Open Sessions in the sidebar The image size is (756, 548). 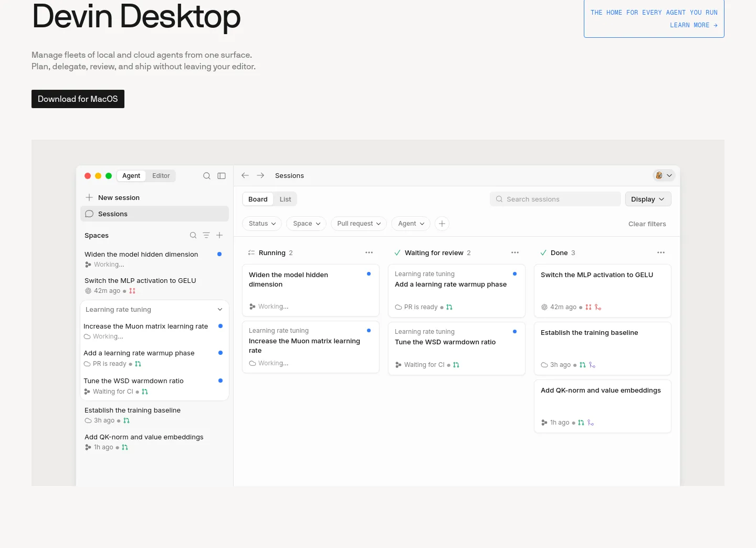(x=154, y=214)
